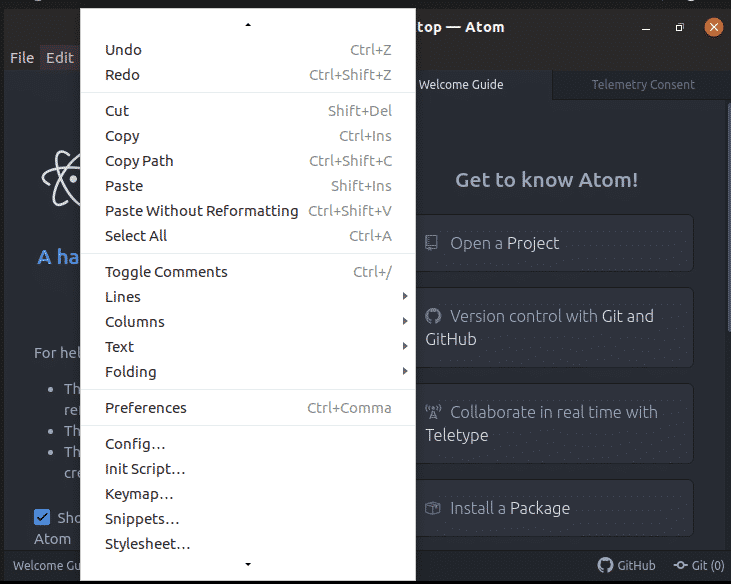Choose Copy Path from the menu

(x=248, y=161)
